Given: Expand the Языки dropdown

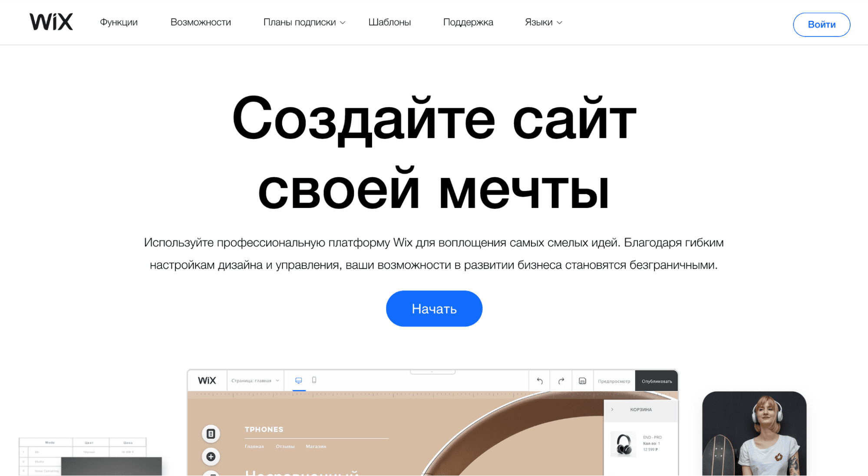Looking at the screenshot, I should coord(543,22).
